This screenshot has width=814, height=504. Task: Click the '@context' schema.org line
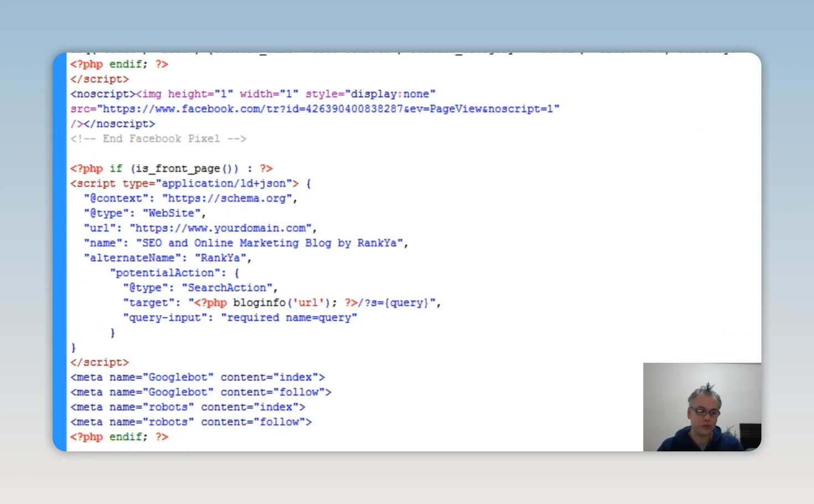190,199
